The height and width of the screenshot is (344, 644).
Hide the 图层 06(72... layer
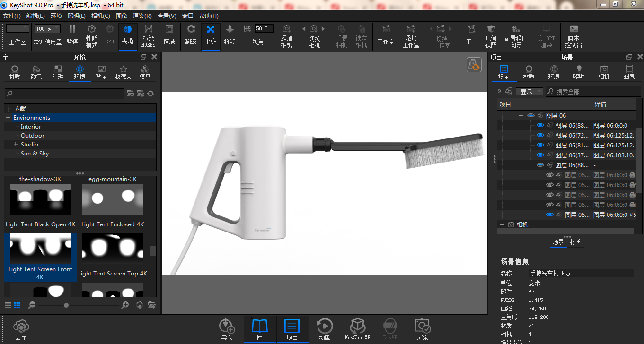540,135
